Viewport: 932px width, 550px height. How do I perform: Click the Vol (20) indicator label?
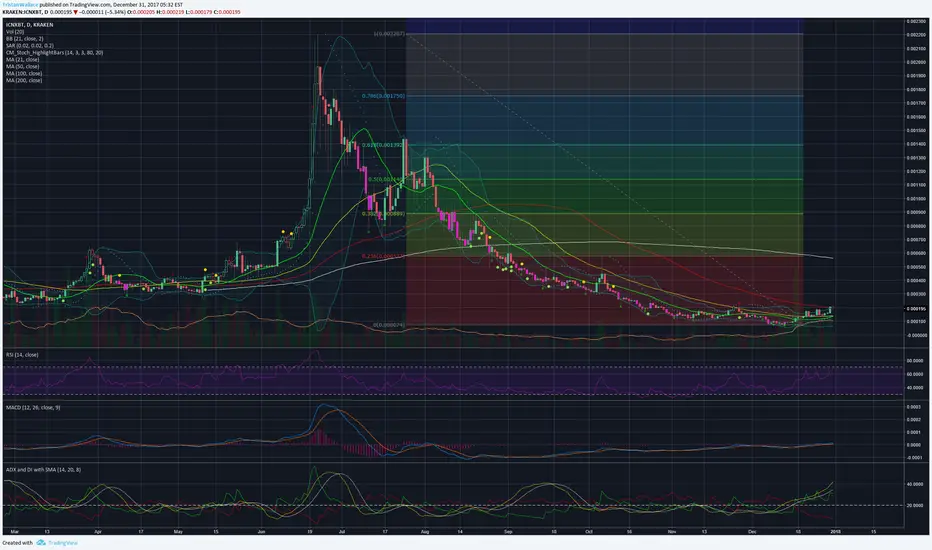click(15, 32)
